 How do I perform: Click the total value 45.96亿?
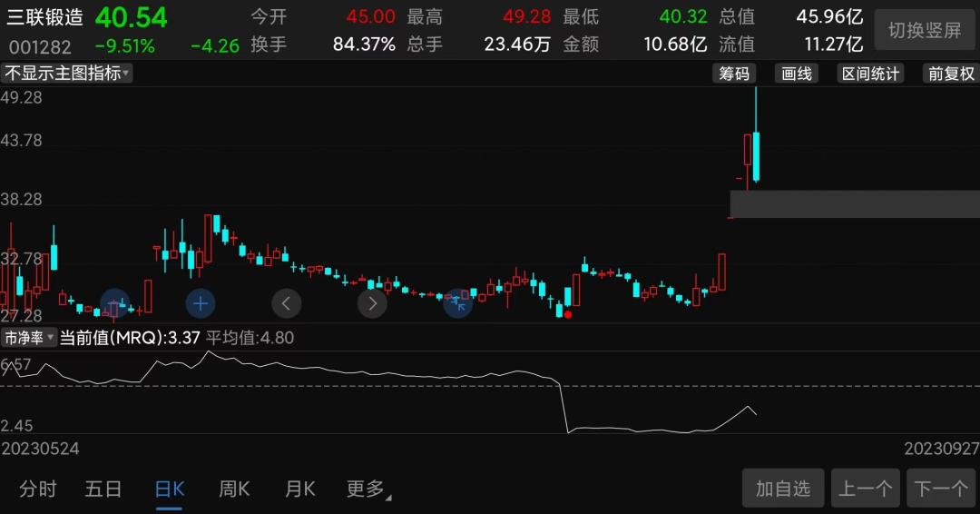(829, 16)
